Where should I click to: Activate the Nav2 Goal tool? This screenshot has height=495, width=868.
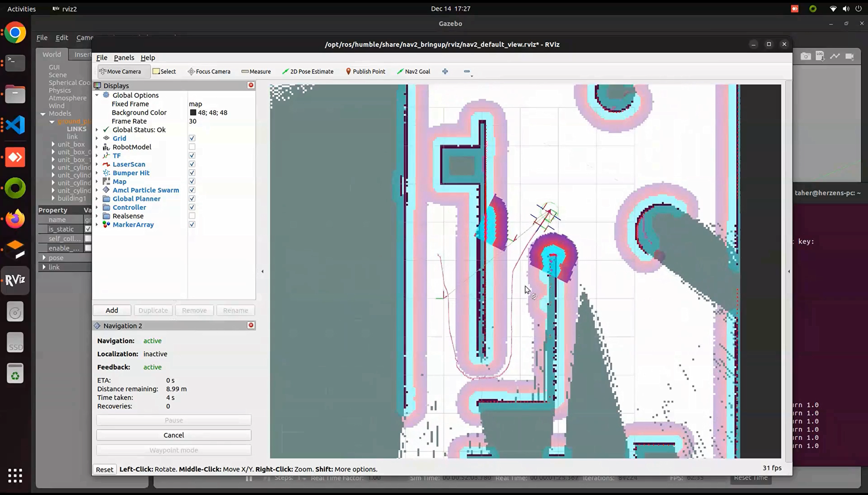pyautogui.click(x=413, y=72)
